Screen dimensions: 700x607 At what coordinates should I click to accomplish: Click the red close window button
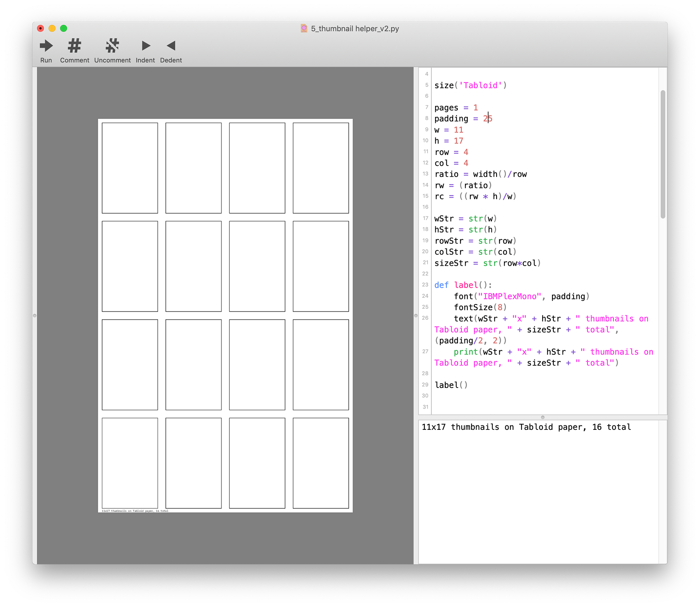tap(40, 28)
